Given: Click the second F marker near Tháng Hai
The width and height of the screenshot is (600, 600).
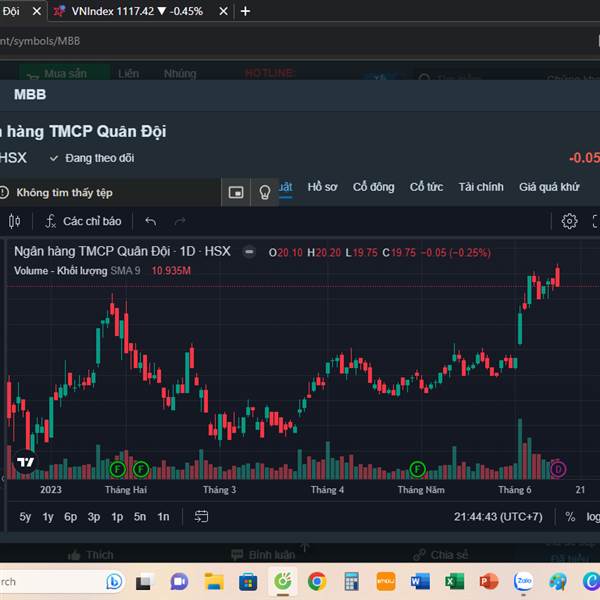Looking at the screenshot, I should 141,469.
